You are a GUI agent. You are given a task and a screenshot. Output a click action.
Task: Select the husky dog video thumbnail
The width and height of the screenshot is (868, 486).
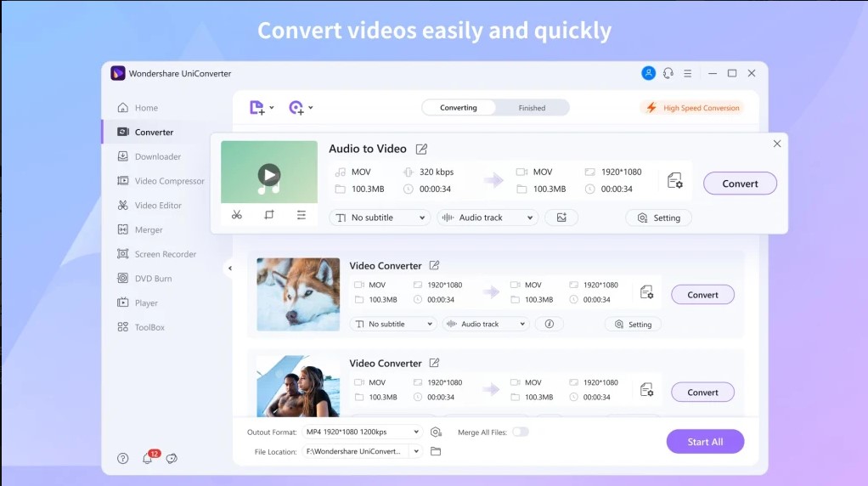click(298, 295)
